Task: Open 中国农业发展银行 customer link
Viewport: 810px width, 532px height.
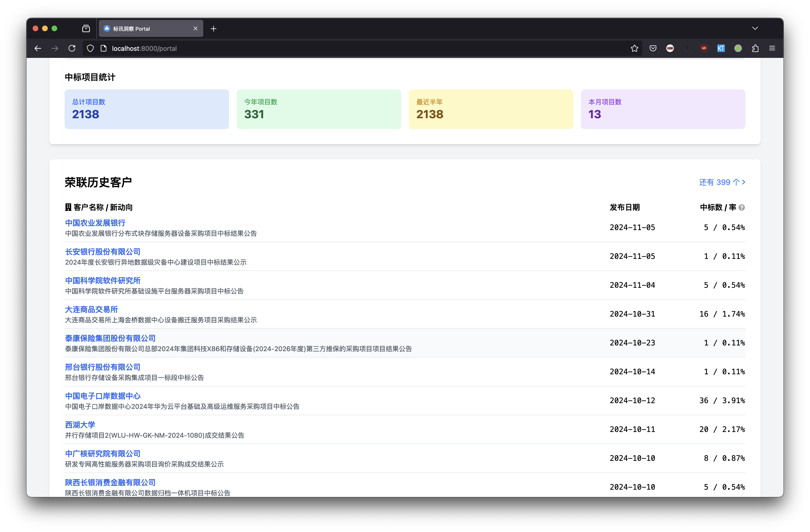Action: [x=95, y=223]
